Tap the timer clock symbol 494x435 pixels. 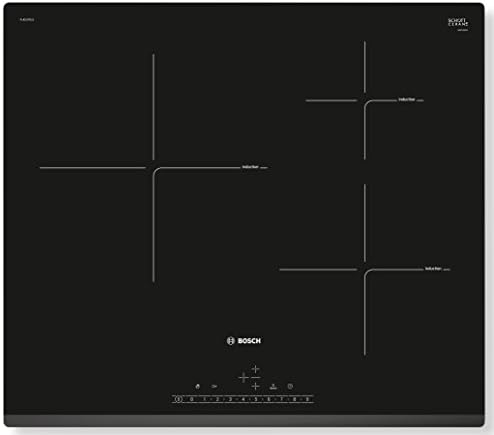tap(290, 386)
